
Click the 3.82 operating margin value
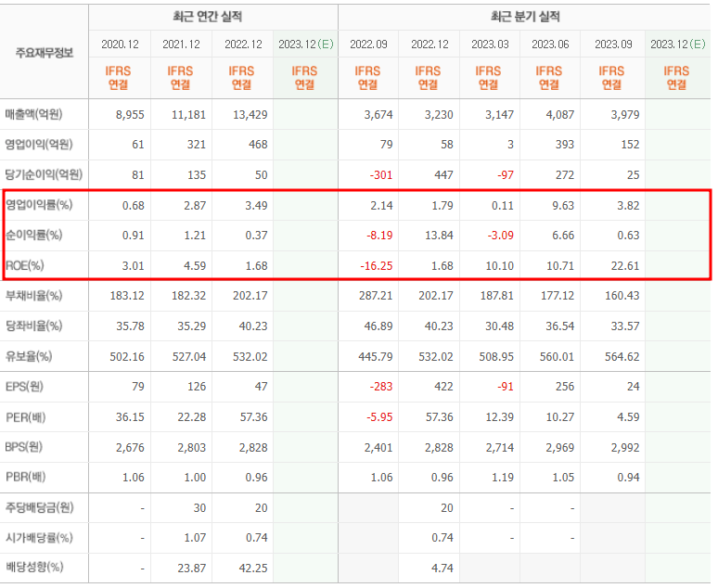(x=628, y=206)
